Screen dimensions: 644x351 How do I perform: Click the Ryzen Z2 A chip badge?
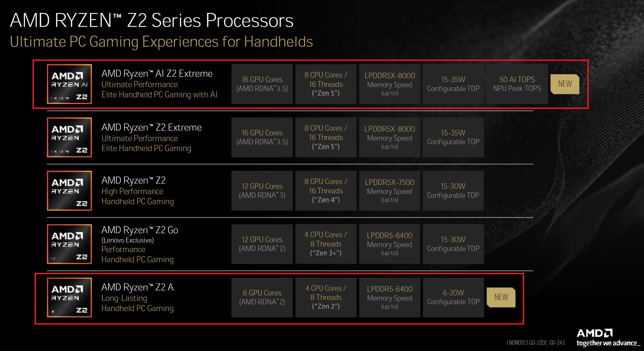tap(69, 297)
